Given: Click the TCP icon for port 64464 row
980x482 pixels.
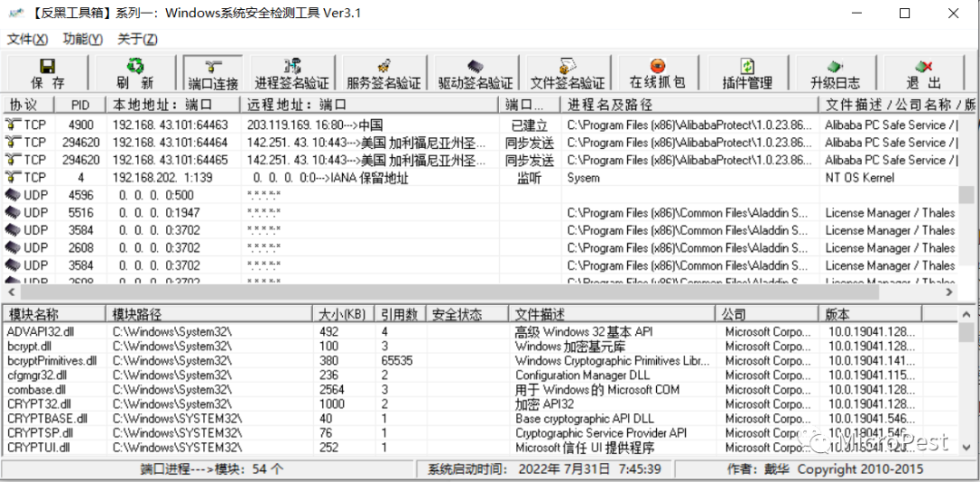Looking at the screenshot, I should click(13, 142).
